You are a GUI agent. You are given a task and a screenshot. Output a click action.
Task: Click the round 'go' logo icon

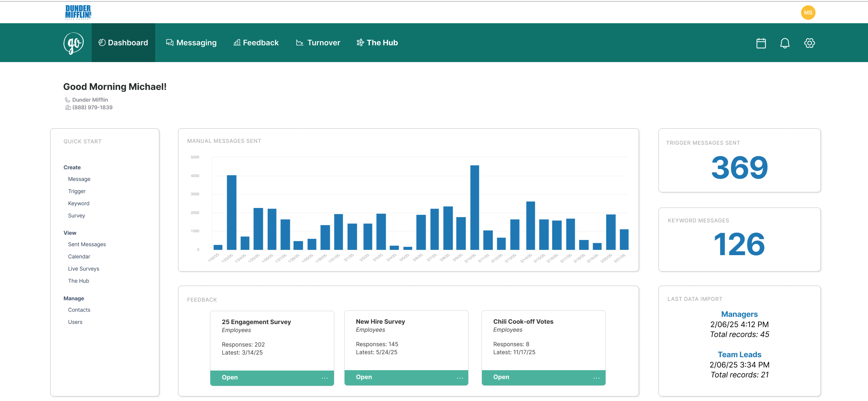click(73, 43)
